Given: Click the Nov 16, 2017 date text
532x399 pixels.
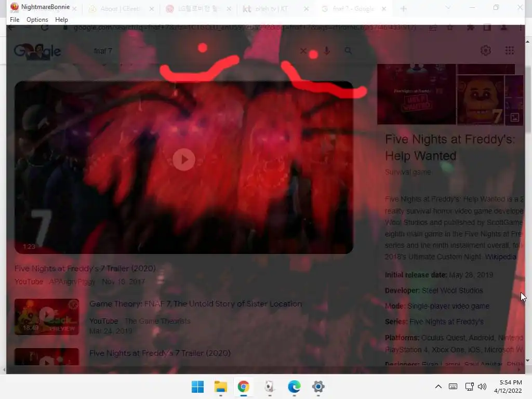Looking at the screenshot, I should pyautogui.click(x=124, y=282).
